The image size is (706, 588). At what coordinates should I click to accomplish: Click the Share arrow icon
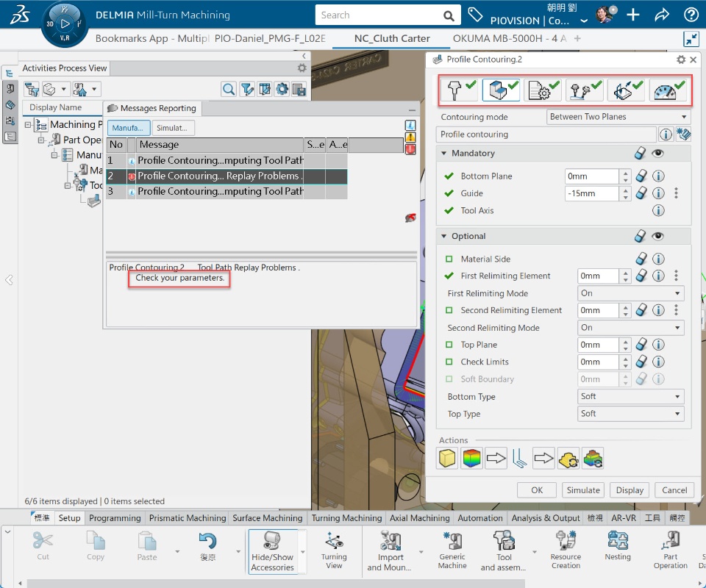tap(661, 15)
